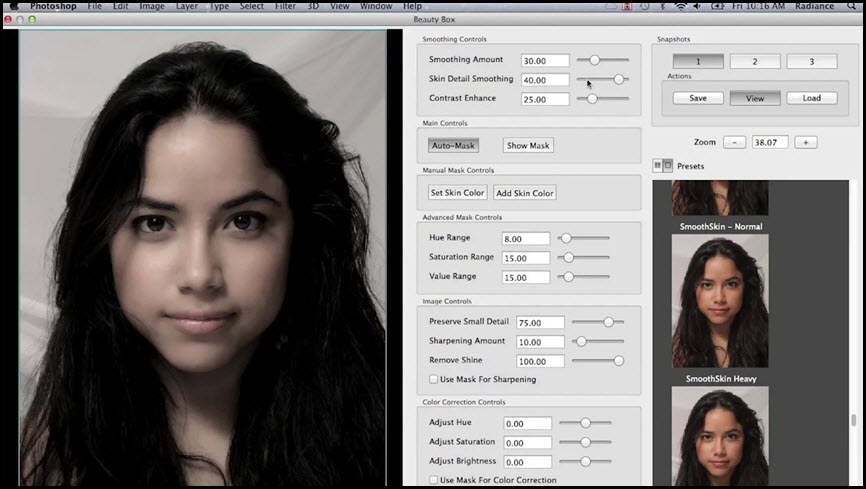This screenshot has height=489, width=866.
Task: Zoom out with the minus button
Action: pyautogui.click(x=734, y=143)
